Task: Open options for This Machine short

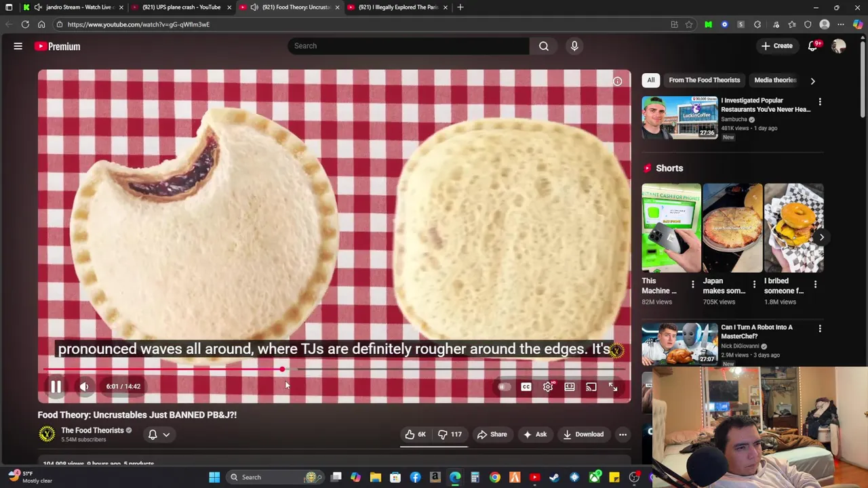Action: coord(692,285)
